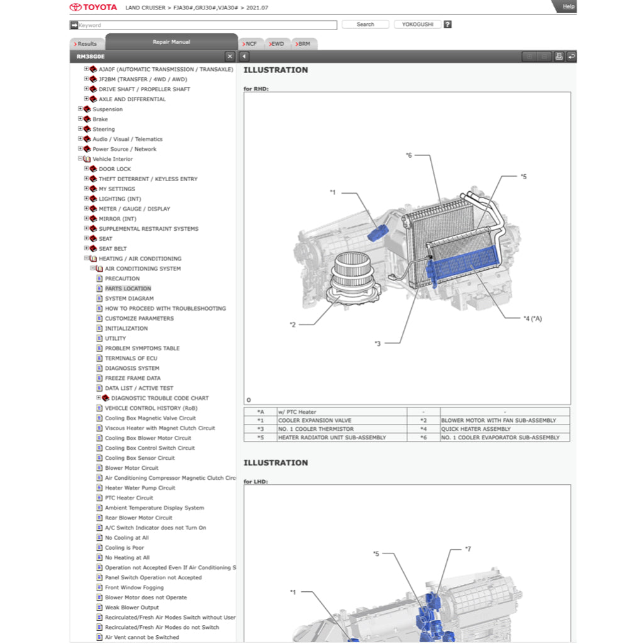Click inside the Keyword search field
This screenshot has height=644, width=644.
[208, 25]
